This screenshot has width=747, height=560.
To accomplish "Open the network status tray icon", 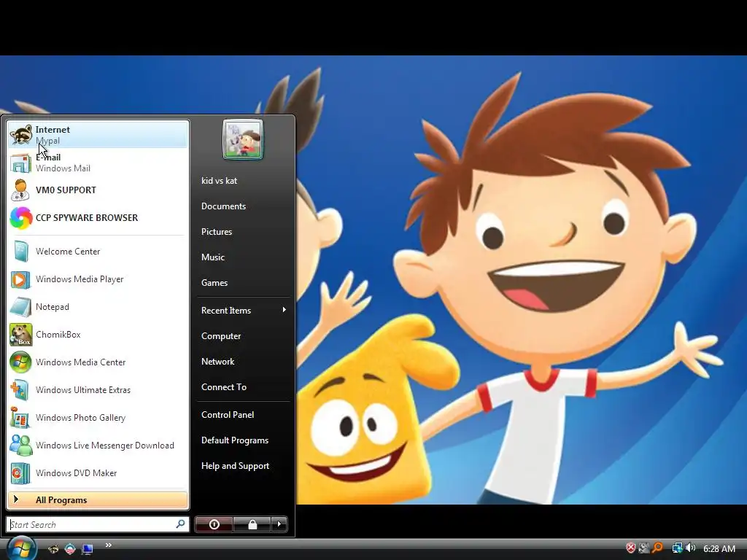I will point(677,548).
